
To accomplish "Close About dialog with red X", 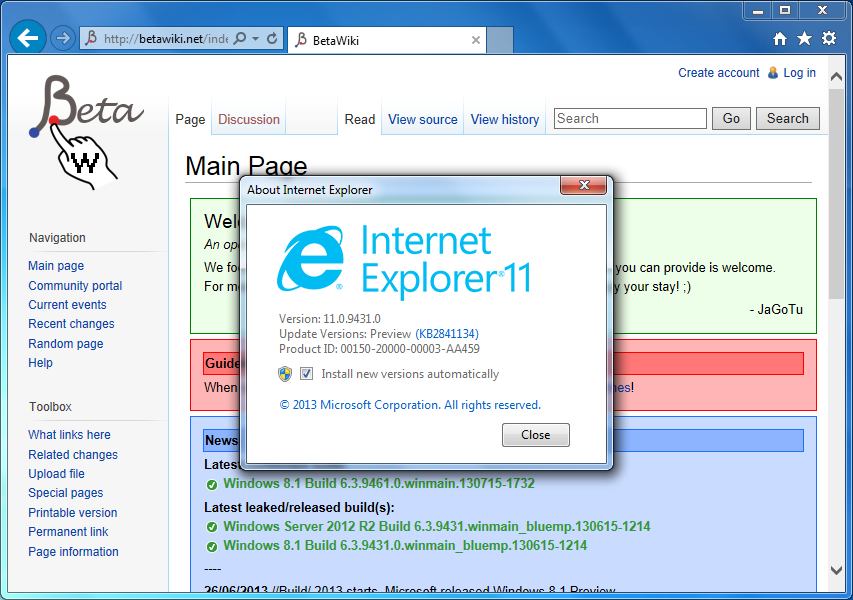I will (583, 185).
